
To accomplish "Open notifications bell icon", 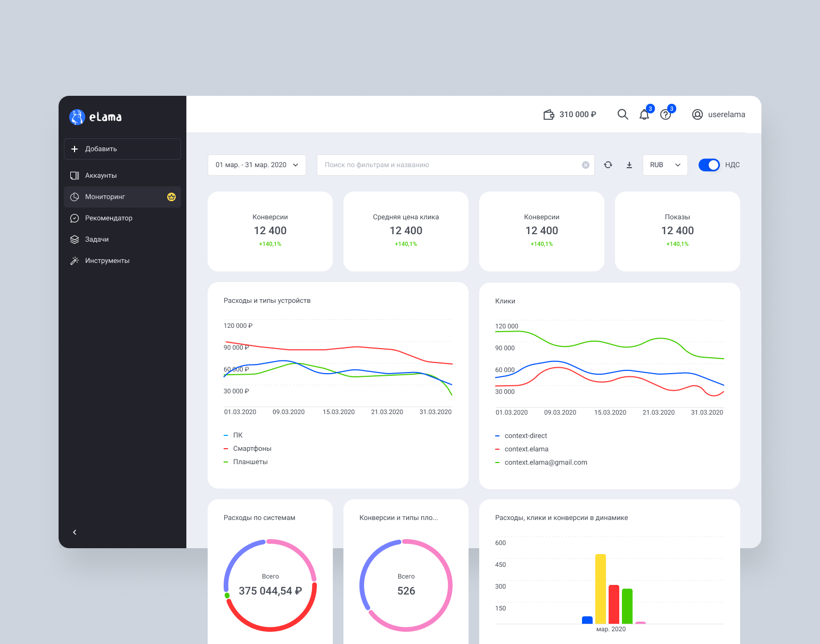I will point(644,114).
